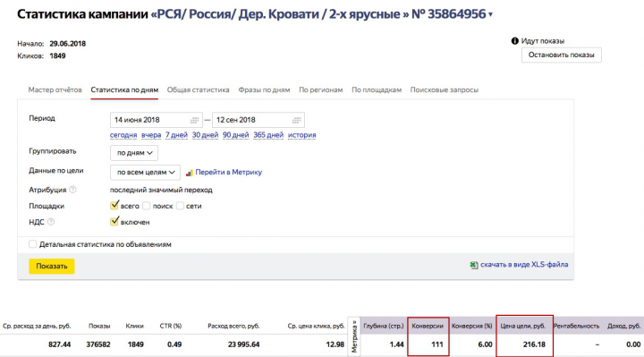Open the Группировать по дням dropdown
The height and width of the screenshot is (357, 644).
134,153
